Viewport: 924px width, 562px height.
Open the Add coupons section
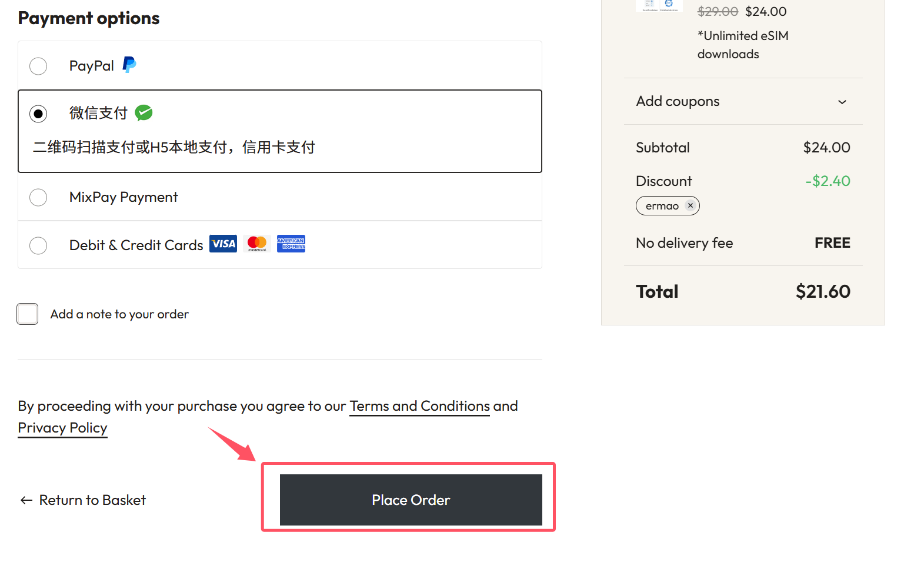tap(678, 101)
